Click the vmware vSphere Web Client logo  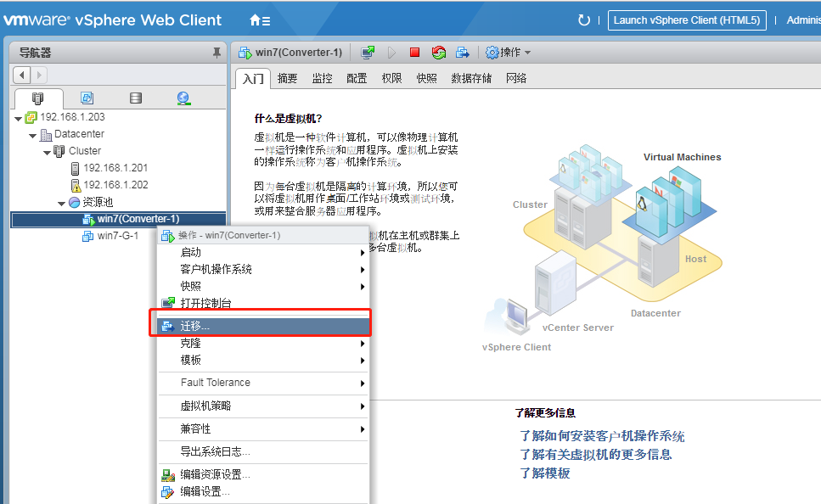(x=113, y=20)
